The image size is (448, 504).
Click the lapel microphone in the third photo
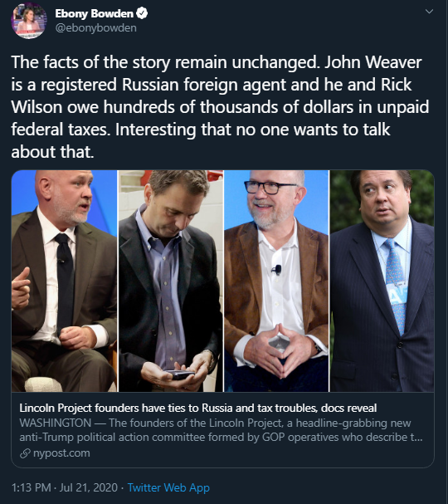click(x=276, y=270)
